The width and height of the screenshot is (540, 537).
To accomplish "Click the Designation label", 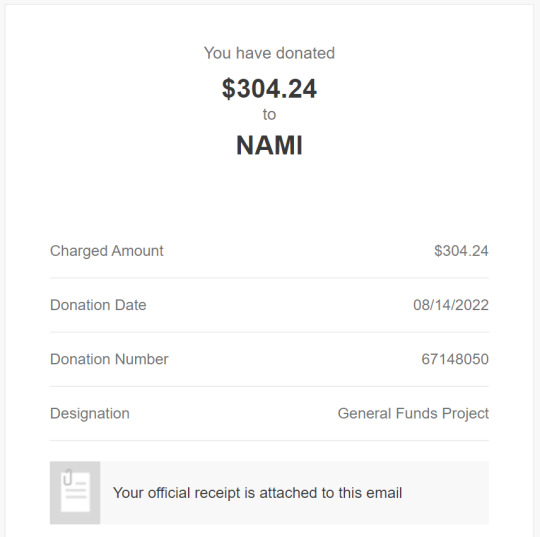I will pos(90,413).
